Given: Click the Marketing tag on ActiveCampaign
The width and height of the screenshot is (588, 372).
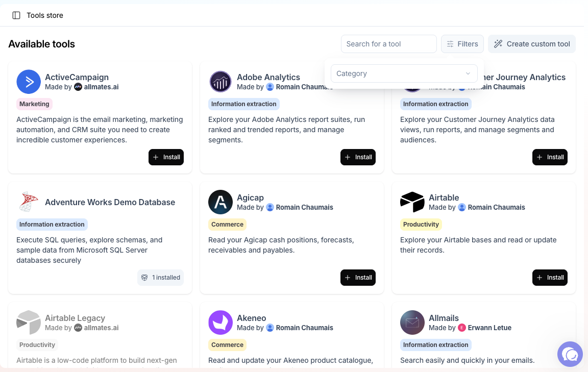Looking at the screenshot, I should tap(34, 104).
